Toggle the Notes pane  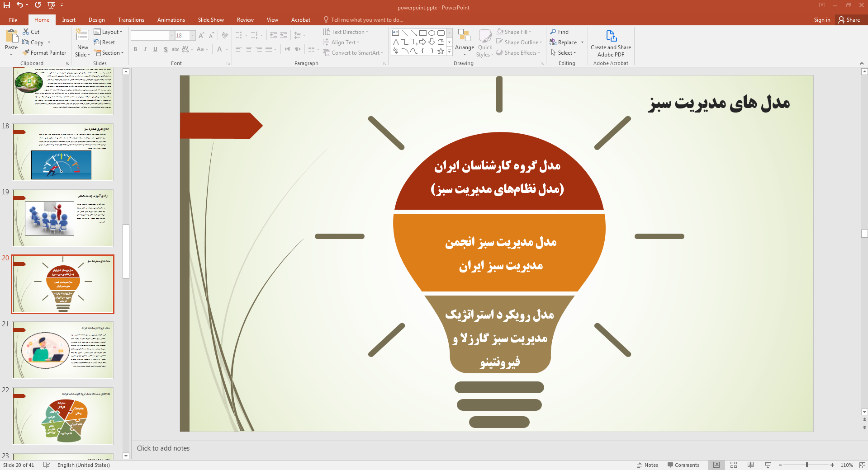tap(647, 465)
